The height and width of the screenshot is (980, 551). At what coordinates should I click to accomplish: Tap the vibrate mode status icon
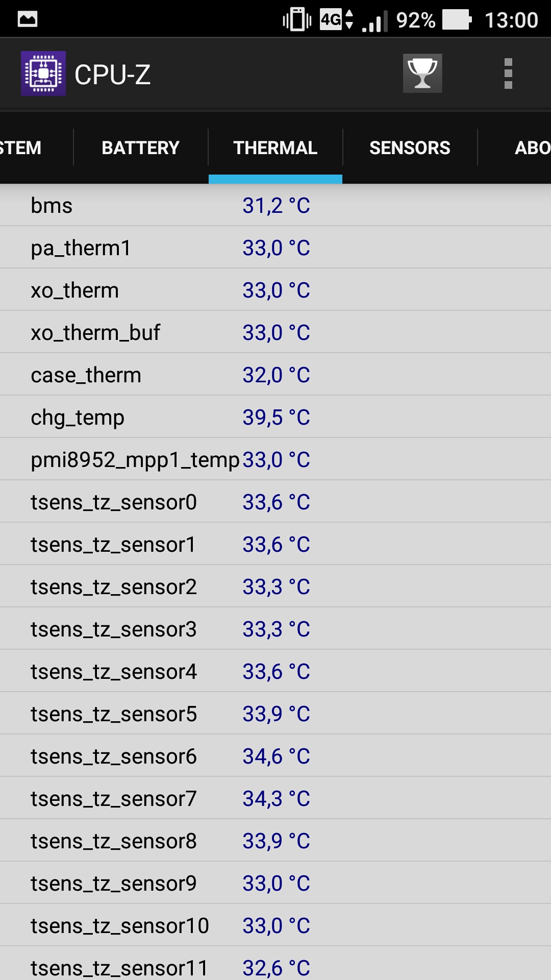coord(297,20)
